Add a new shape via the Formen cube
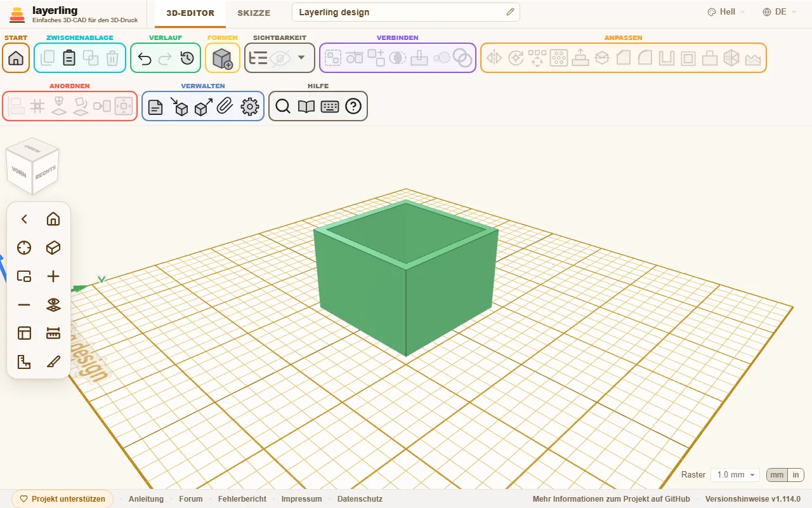 click(x=223, y=58)
